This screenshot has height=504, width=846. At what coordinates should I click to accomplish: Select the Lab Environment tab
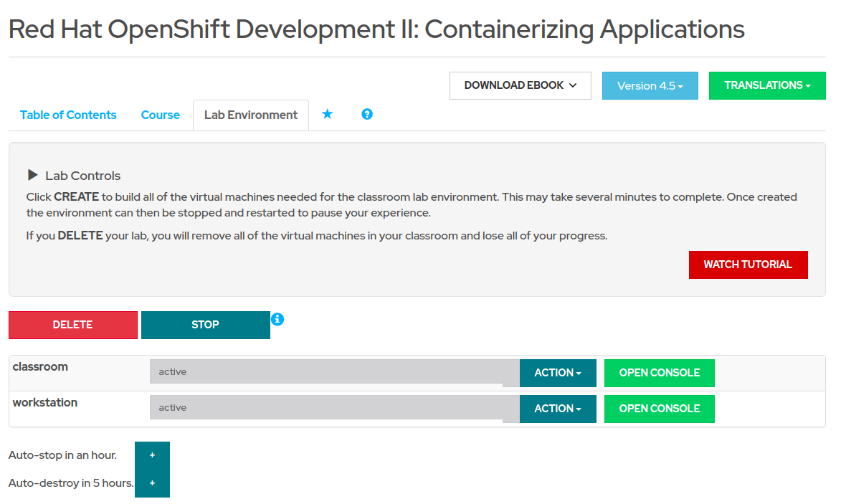[x=250, y=115]
